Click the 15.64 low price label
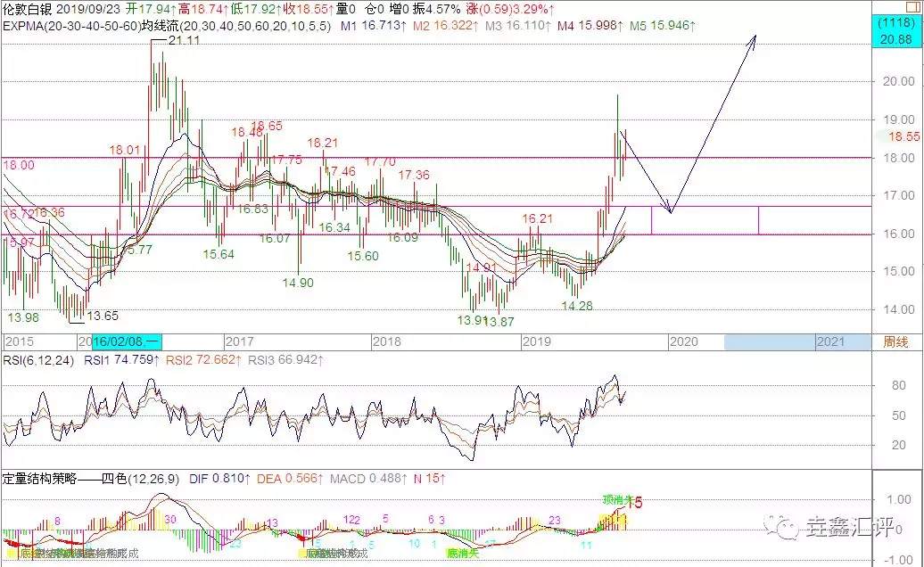 tap(219, 255)
